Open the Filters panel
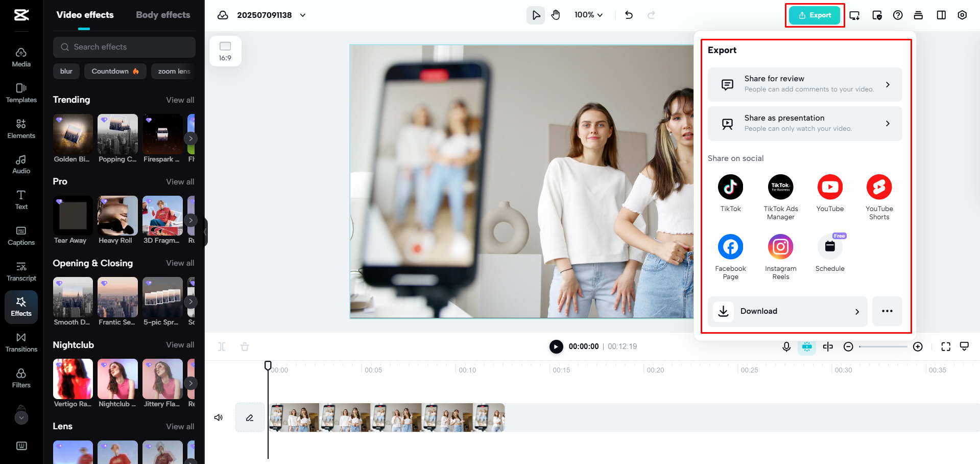The image size is (980, 464). [21, 377]
